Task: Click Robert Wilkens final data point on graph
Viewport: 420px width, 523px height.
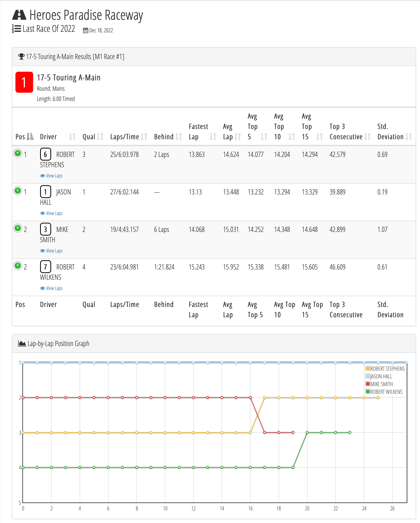Action: pyautogui.click(x=350, y=433)
